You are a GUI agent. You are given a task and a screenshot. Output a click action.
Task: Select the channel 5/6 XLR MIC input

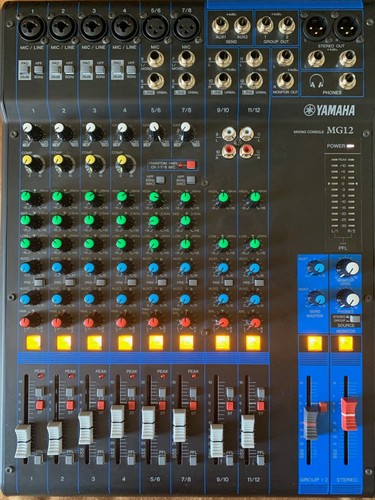(x=155, y=28)
